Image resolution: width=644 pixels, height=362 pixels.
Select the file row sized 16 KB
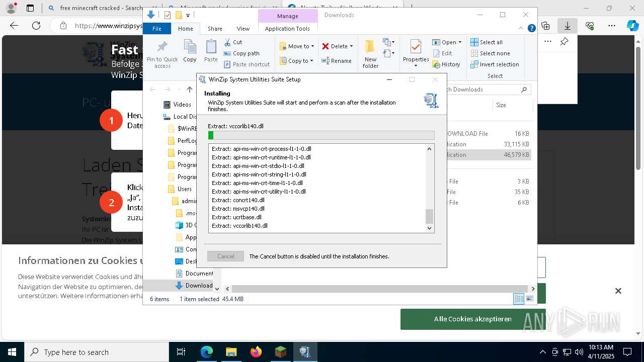click(488, 134)
